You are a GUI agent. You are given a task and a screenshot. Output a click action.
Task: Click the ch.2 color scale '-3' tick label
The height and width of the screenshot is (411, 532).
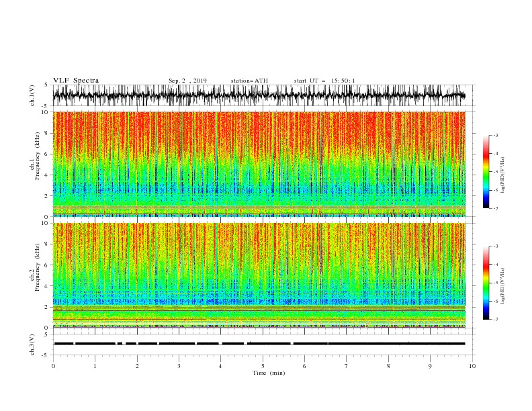tap(496, 246)
